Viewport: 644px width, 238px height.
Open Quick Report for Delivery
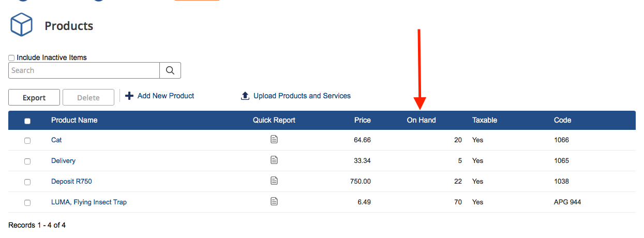[274, 160]
